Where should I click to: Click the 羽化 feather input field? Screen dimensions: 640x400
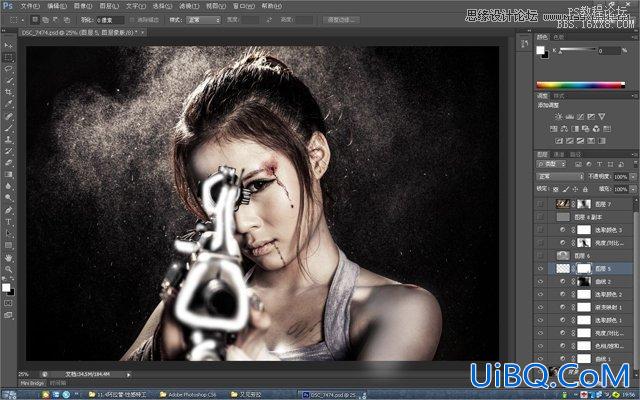tap(110, 20)
